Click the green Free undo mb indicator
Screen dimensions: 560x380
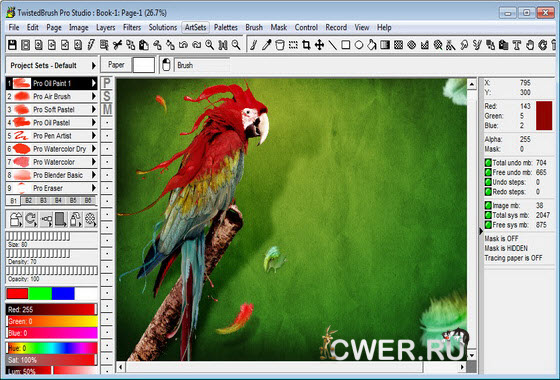click(x=488, y=172)
